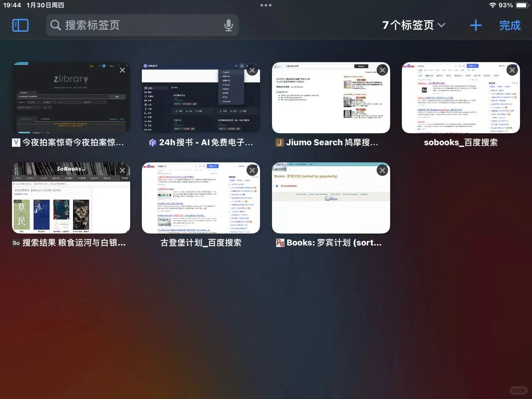Select tab title 搜索结果 粮食运河与白银…
This screenshot has width=532, height=399.
click(74, 243)
